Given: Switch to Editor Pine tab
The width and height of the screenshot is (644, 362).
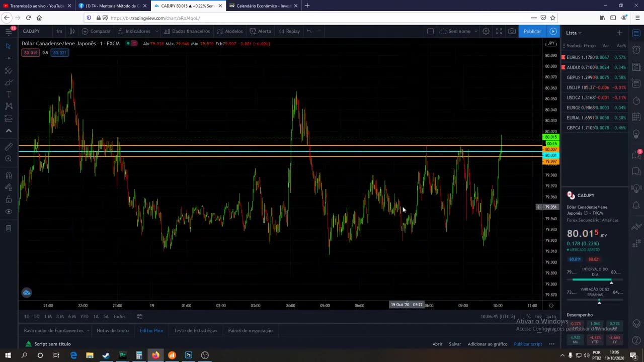Looking at the screenshot, I should click(151, 330).
